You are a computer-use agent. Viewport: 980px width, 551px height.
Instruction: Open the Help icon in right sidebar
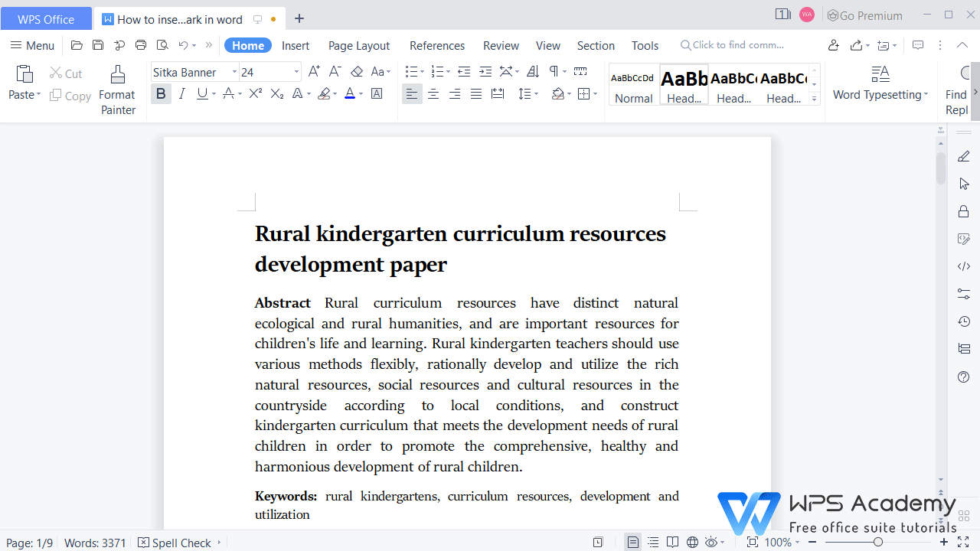click(963, 377)
